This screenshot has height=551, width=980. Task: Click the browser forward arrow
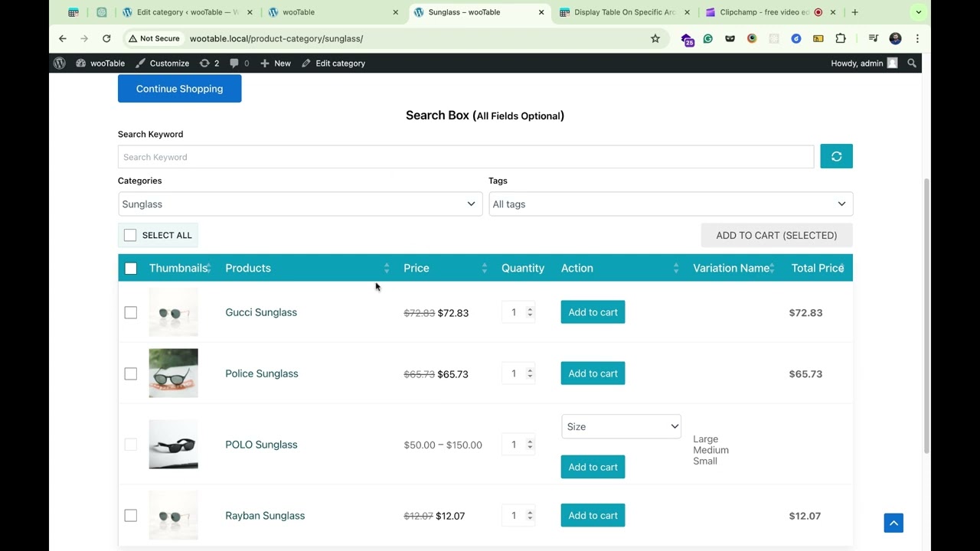point(84,38)
